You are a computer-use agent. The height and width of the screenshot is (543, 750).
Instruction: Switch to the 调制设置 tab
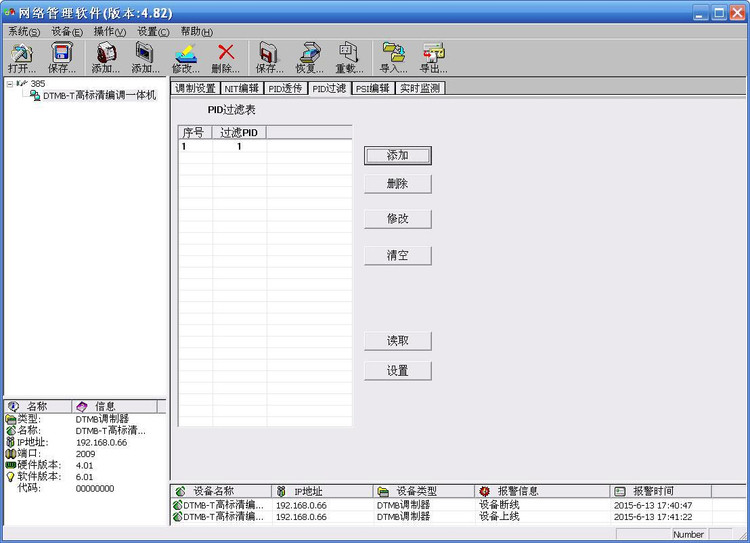point(195,88)
